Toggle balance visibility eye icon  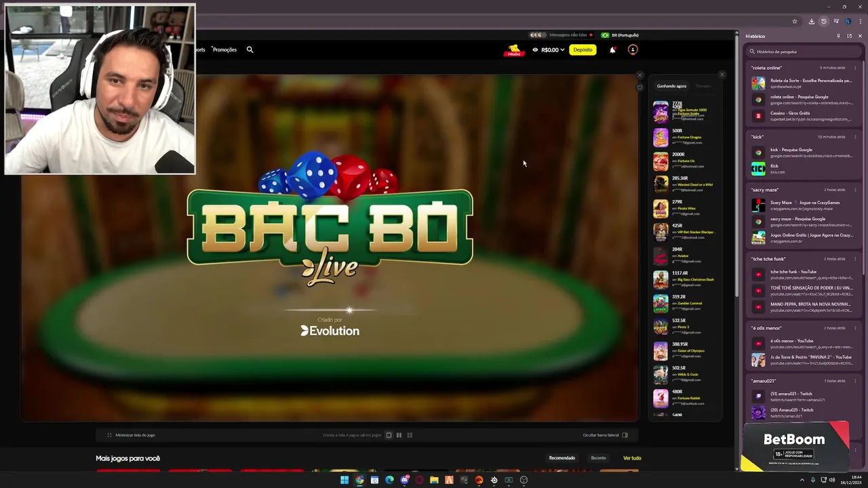point(535,49)
